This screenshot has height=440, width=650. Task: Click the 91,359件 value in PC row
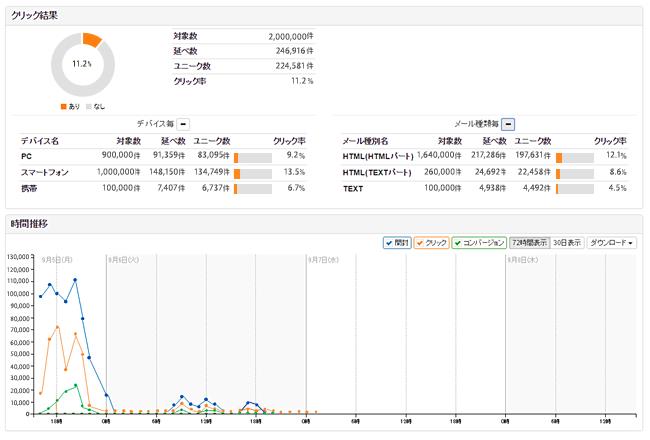(169, 155)
